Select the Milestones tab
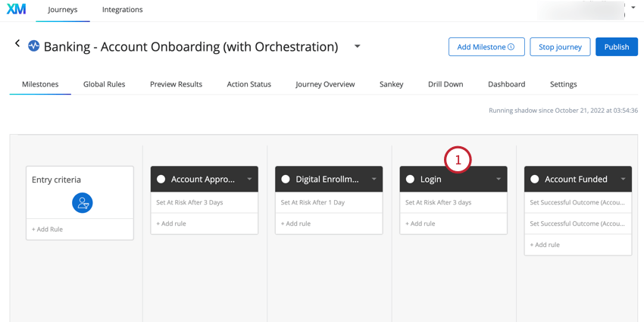Image resolution: width=644 pixels, height=322 pixels. click(x=40, y=84)
